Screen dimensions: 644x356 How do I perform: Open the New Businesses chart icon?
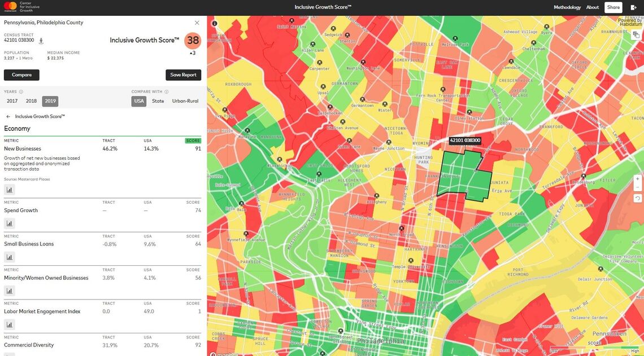coord(10,190)
